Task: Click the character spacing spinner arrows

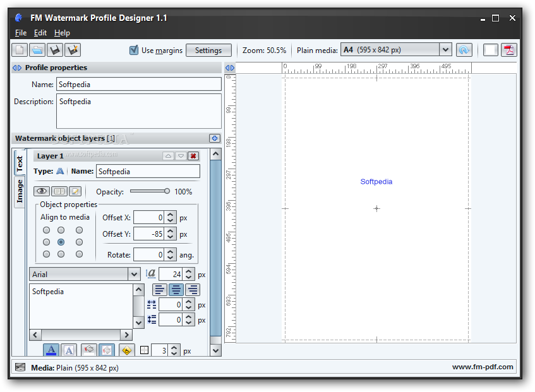Action: point(189,305)
